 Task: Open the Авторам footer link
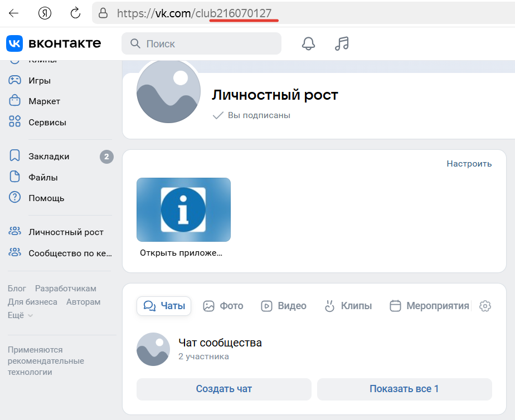pyautogui.click(x=84, y=302)
